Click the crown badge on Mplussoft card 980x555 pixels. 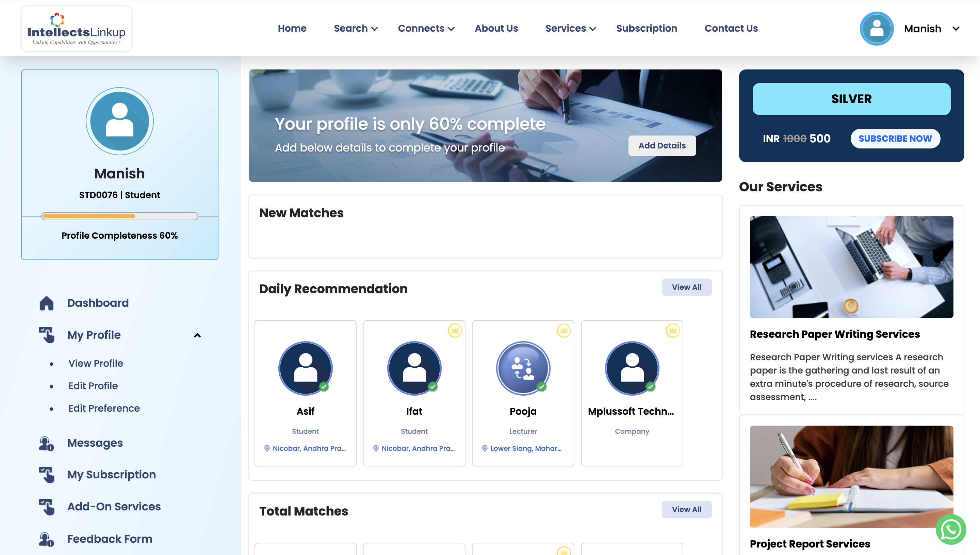pos(673,331)
